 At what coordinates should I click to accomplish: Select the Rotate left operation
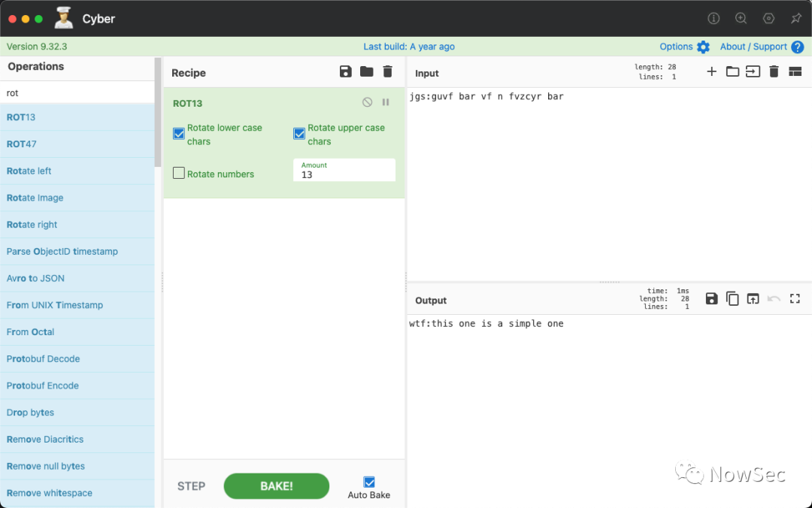(x=77, y=171)
